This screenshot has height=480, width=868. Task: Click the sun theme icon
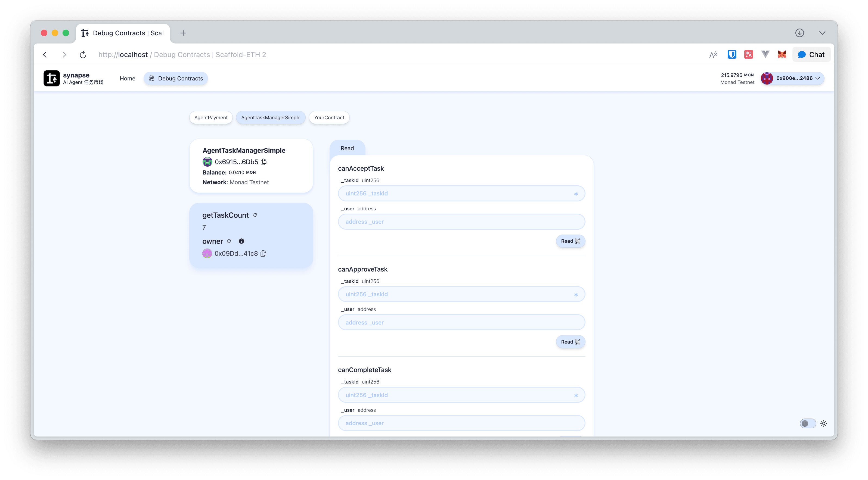click(823, 423)
